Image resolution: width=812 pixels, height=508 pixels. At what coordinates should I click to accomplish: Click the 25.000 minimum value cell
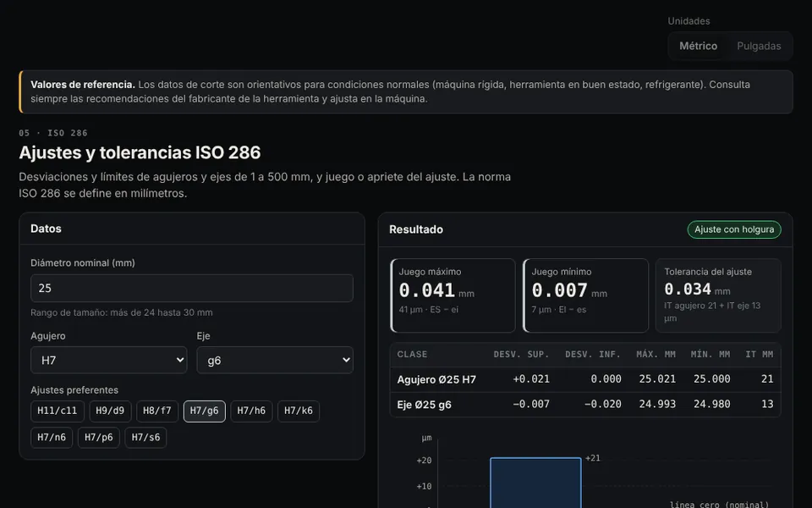click(711, 379)
